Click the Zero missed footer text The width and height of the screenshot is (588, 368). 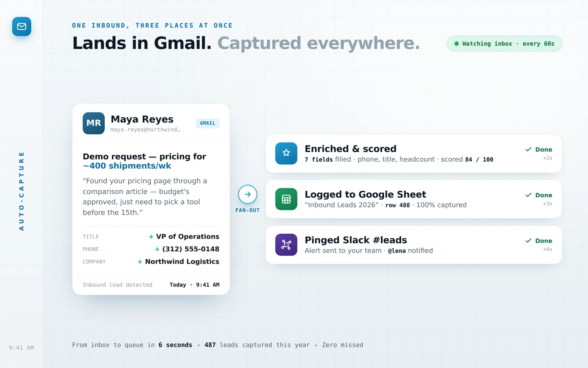click(343, 345)
